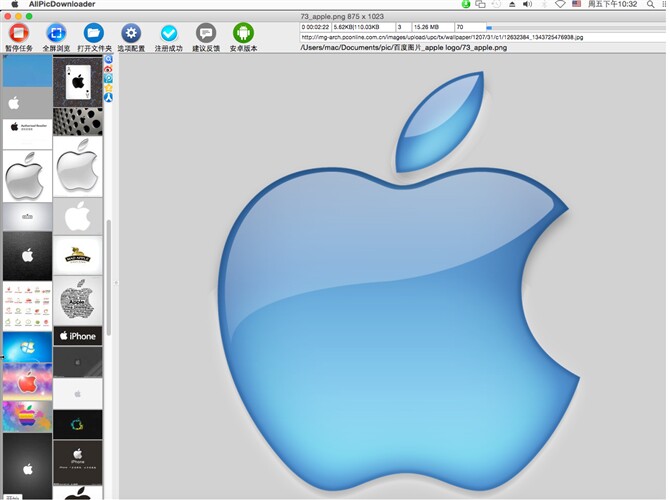This screenshot has height=500, width=670.
Task: Select the blue Windows wallpaper thumbnail
Action: (28, 347)
